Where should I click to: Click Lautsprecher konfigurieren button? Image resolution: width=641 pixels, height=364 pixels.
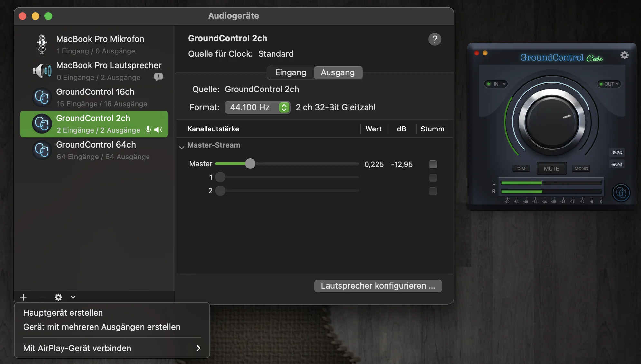[x=378, y=286]
